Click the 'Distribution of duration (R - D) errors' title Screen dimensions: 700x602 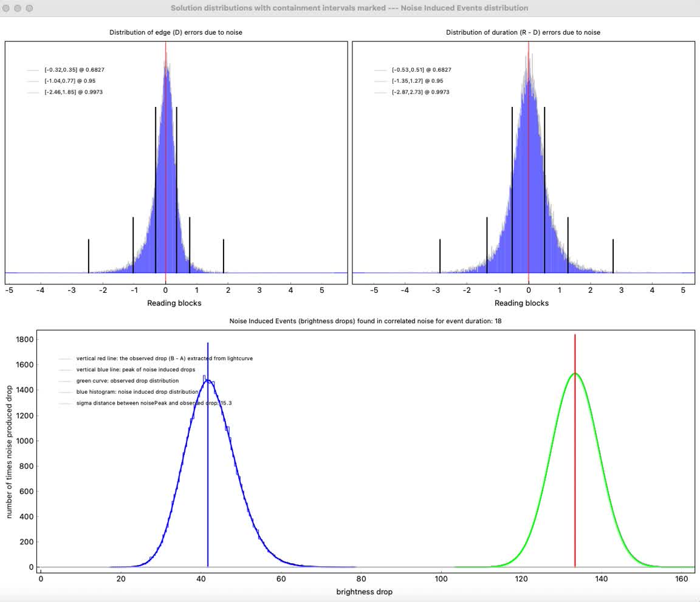(x=523, y=32)
